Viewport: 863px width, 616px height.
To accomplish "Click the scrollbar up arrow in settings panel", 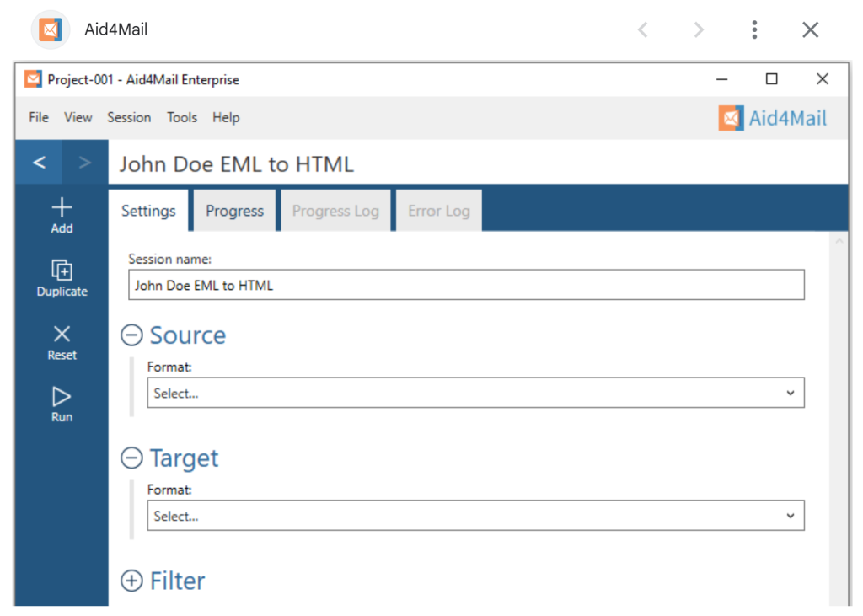I will click(x=839, y=241).
